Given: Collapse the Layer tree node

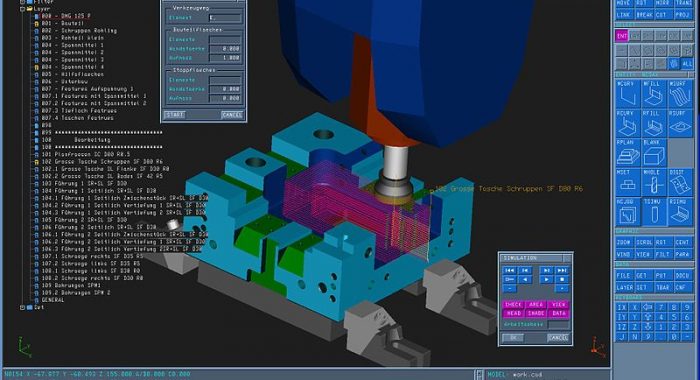Looking at the screenshot, I should click(x=22, y=9).
